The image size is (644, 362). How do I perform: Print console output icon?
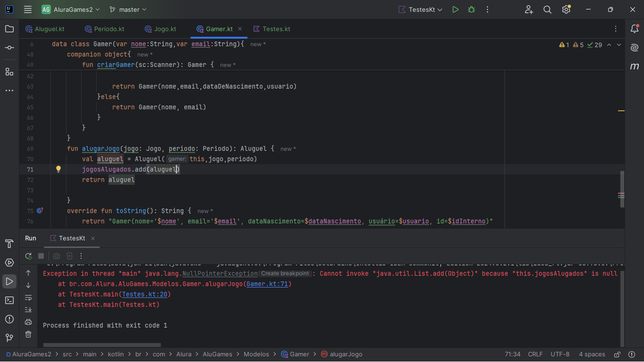pyautogui.click(x=28, y=322)
